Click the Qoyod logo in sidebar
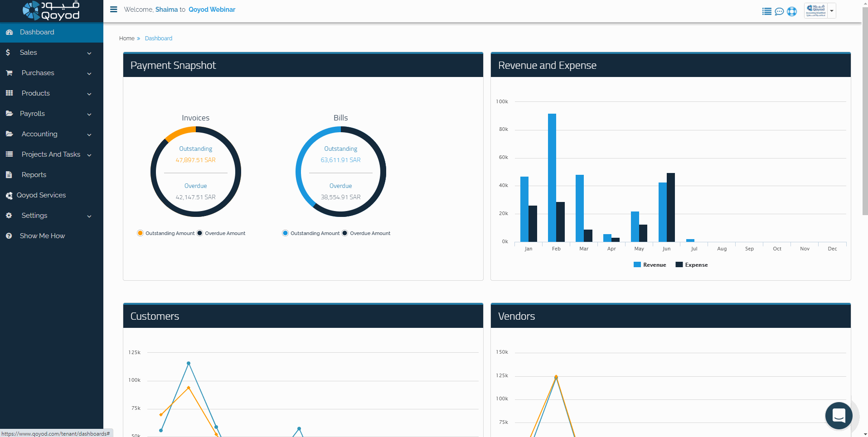868x437 pixels. (x=51, y=11)
